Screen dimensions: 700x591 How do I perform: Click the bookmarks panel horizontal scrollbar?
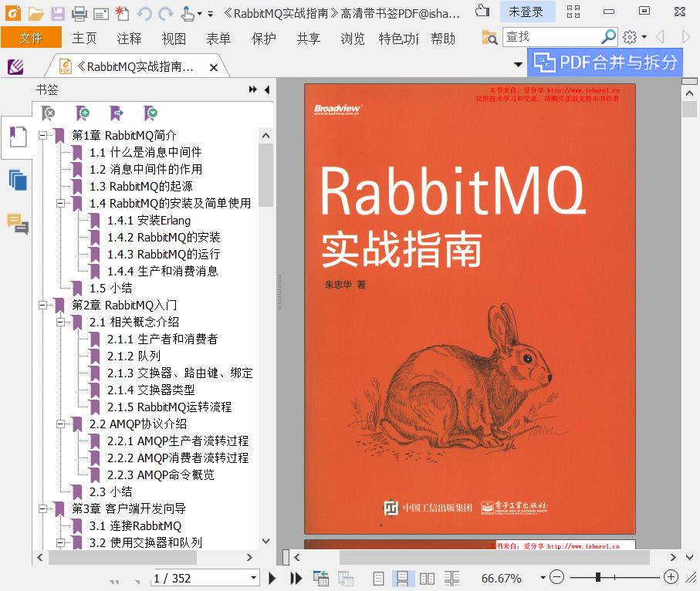pyautogui.click(x=123, y=558)
